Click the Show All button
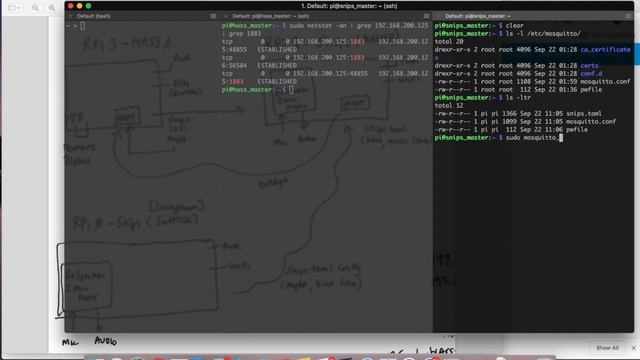640x360 pixels. (x=607, y=348)
